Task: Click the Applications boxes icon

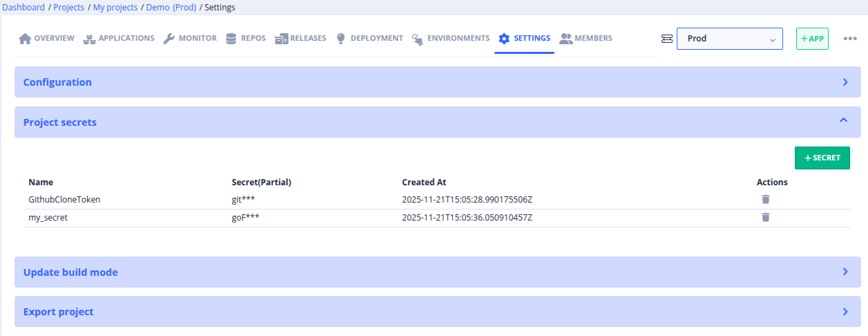Action: click(x=89, y=39)
